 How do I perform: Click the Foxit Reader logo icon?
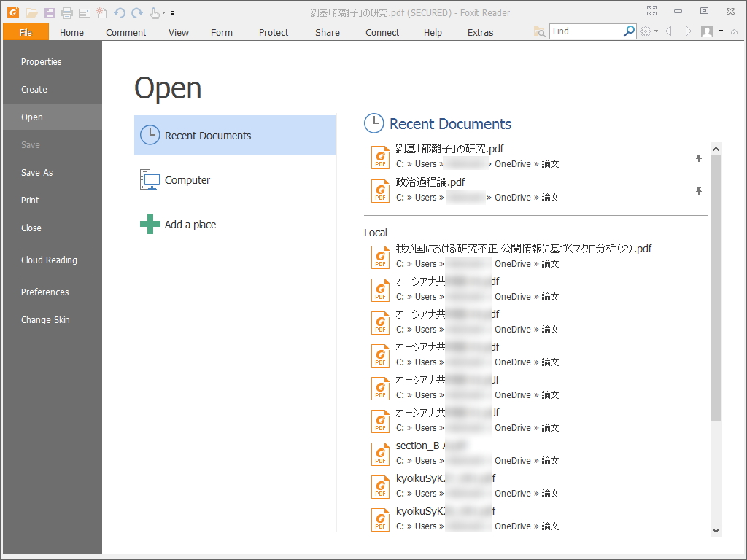13,12
